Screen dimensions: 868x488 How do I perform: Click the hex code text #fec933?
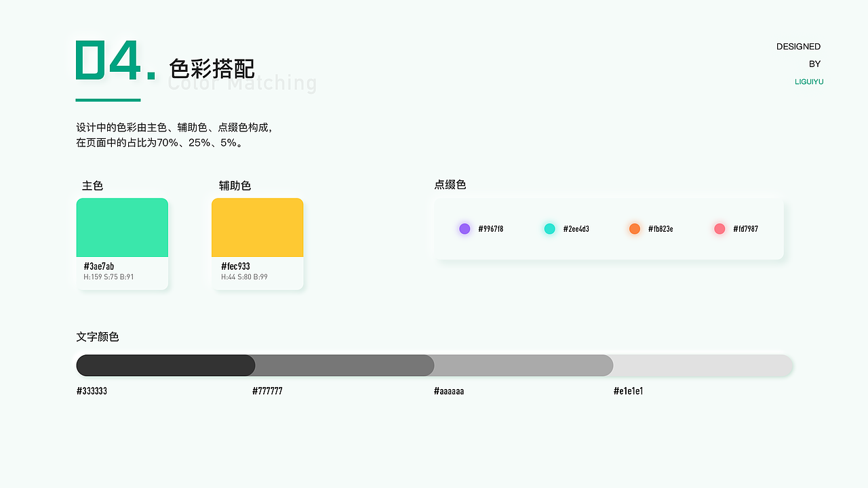coord(236,266)
